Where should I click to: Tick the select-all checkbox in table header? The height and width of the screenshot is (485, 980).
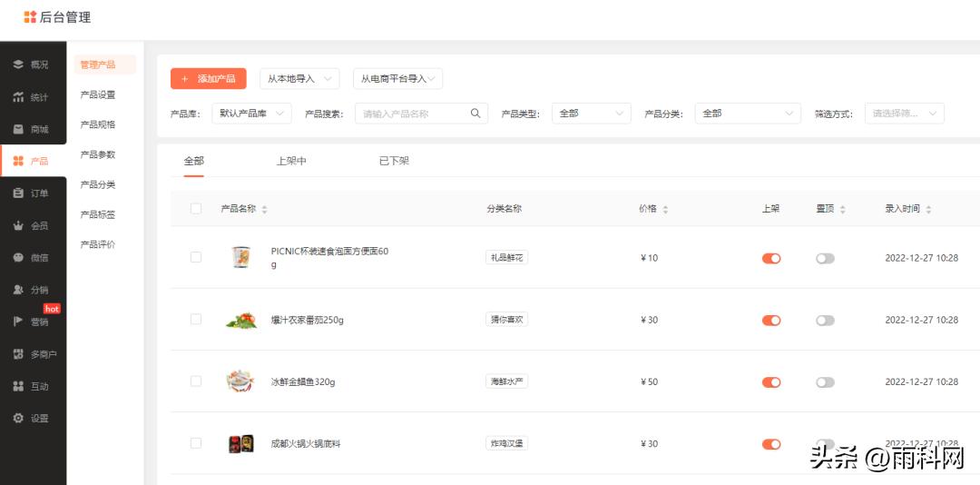tap(196, 208)
